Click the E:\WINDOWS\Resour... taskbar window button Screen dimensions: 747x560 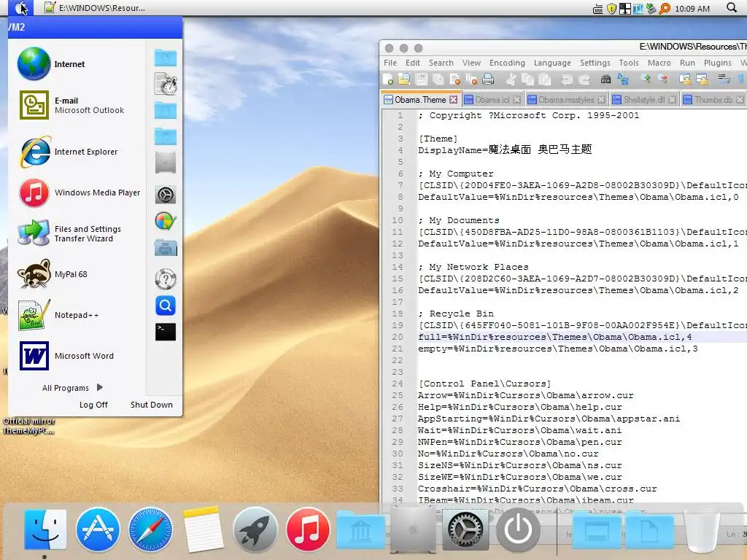pyautogui.click(x=96, y=8)
